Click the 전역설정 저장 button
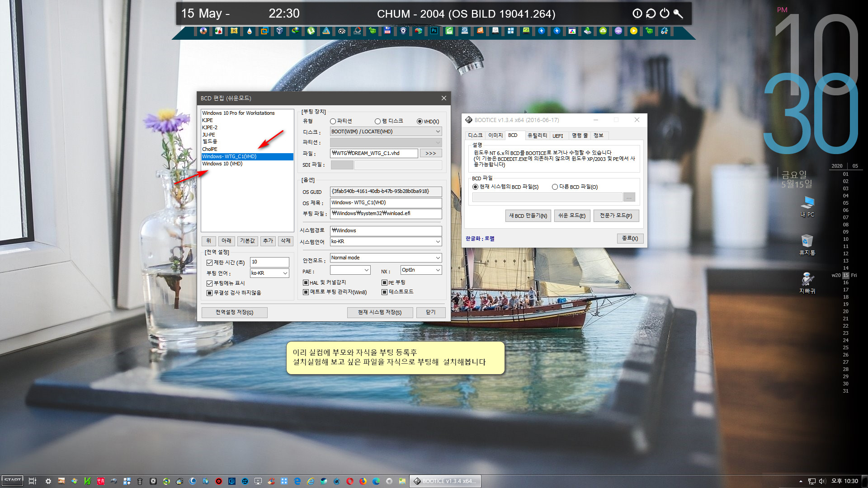The height and width of the screenshot is (488, 868). [x=234, y=312]
